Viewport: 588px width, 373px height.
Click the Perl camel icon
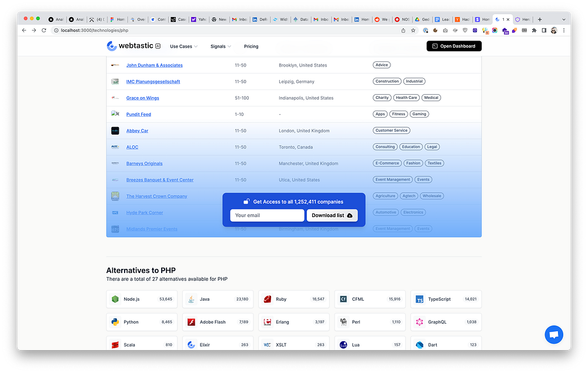coord(343,322)
